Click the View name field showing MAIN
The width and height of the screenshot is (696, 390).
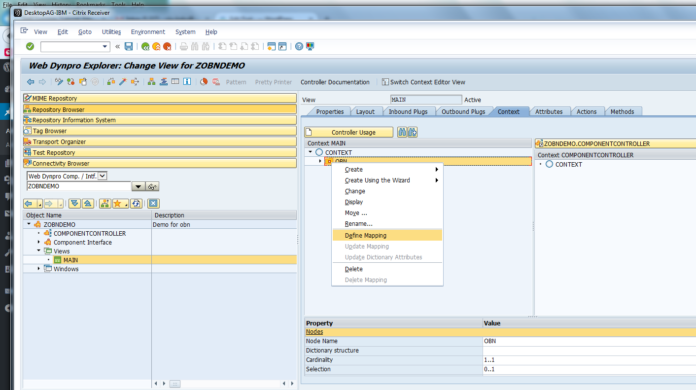(x=426, y=100)
